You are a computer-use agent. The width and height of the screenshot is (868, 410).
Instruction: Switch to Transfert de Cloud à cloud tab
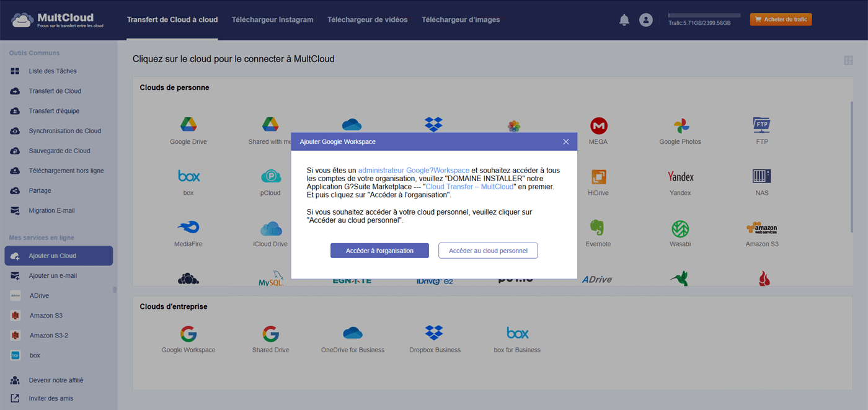(x=172, y=20)
